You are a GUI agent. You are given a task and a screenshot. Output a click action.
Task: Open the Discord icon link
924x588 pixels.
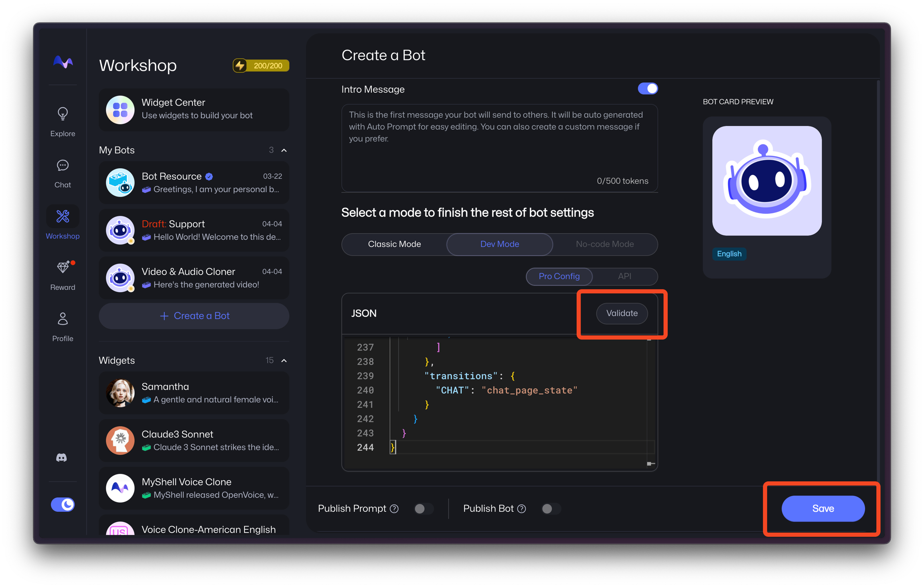pyautogui.click(x=61, y=458)
